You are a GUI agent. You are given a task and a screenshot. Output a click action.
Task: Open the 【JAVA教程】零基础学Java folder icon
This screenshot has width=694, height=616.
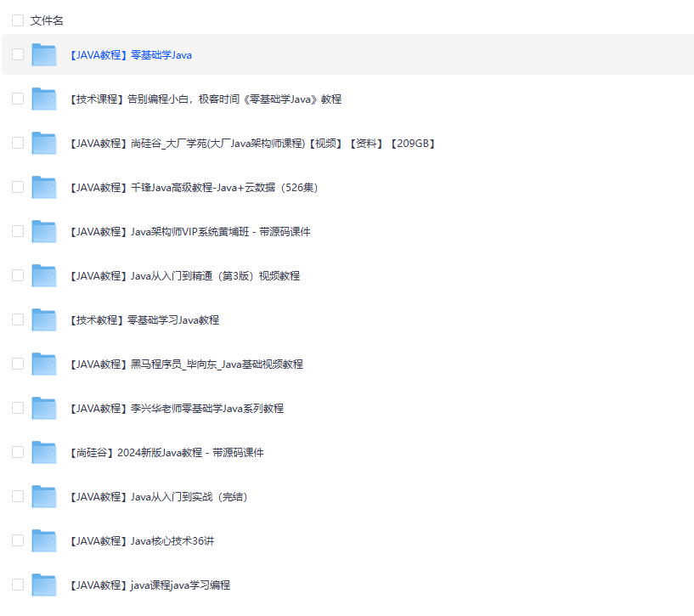click(x=43, y=54)
